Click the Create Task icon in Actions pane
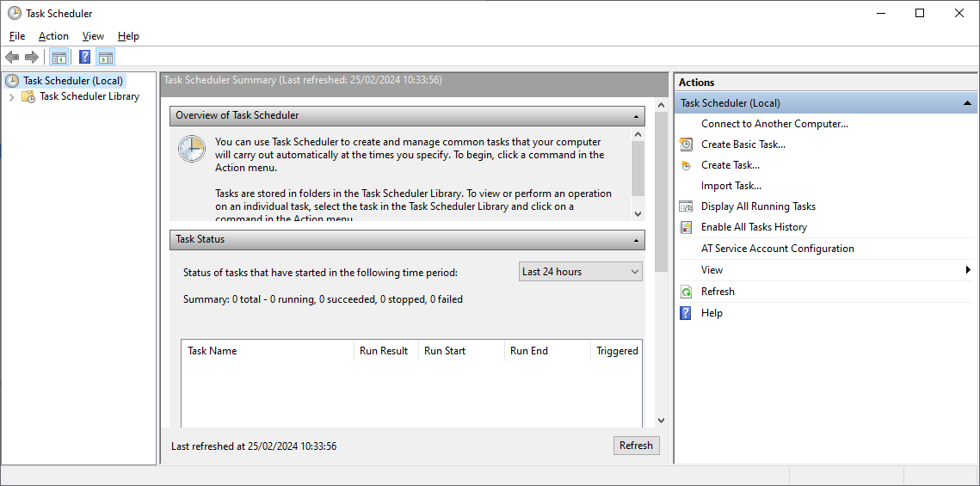The image size is (980, 486). coord(686,165)
